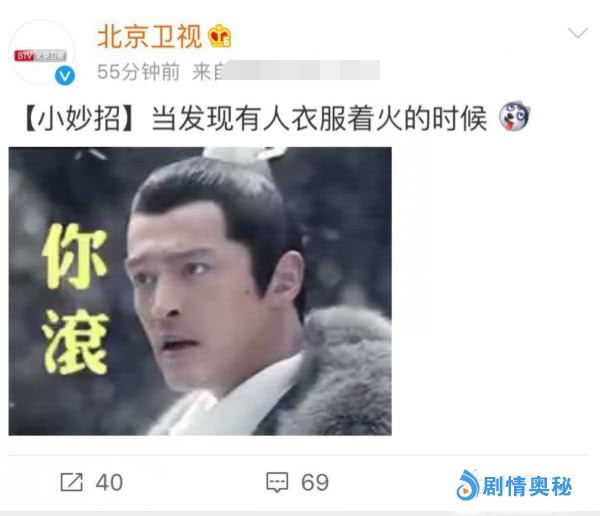Open comments via the speech bubble icon

point(277,482)
